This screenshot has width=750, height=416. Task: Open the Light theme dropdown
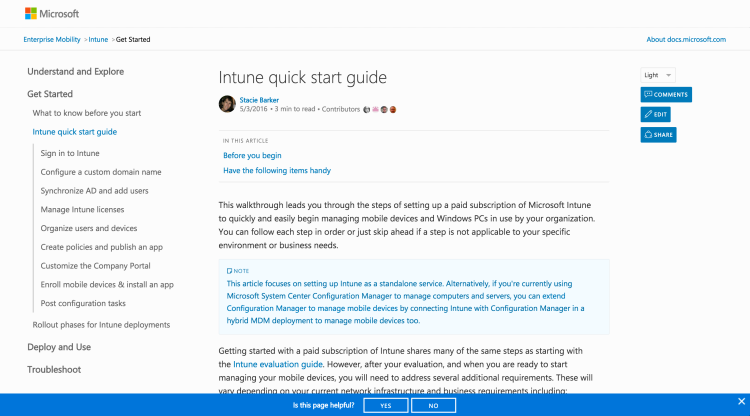(x=658, y=75)
